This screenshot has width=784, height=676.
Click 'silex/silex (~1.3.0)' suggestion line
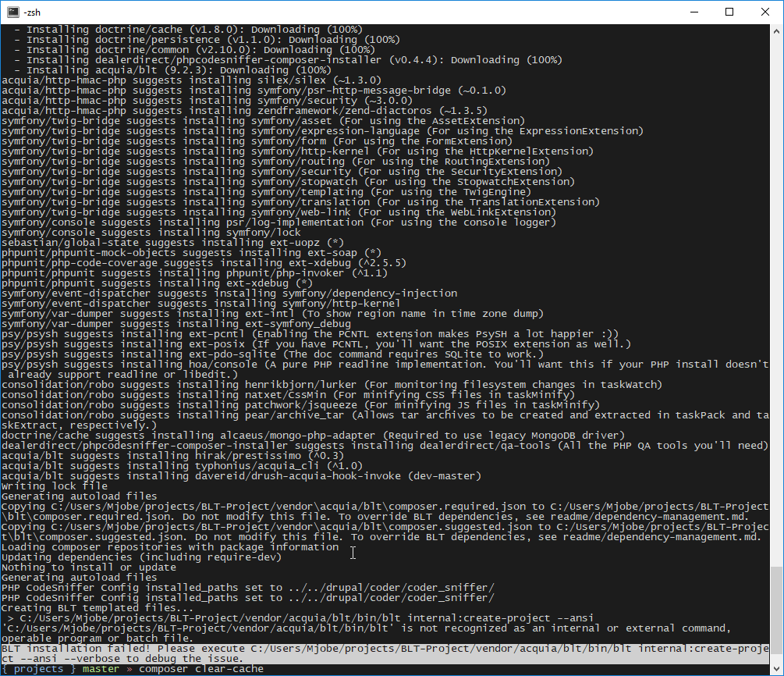191,80
